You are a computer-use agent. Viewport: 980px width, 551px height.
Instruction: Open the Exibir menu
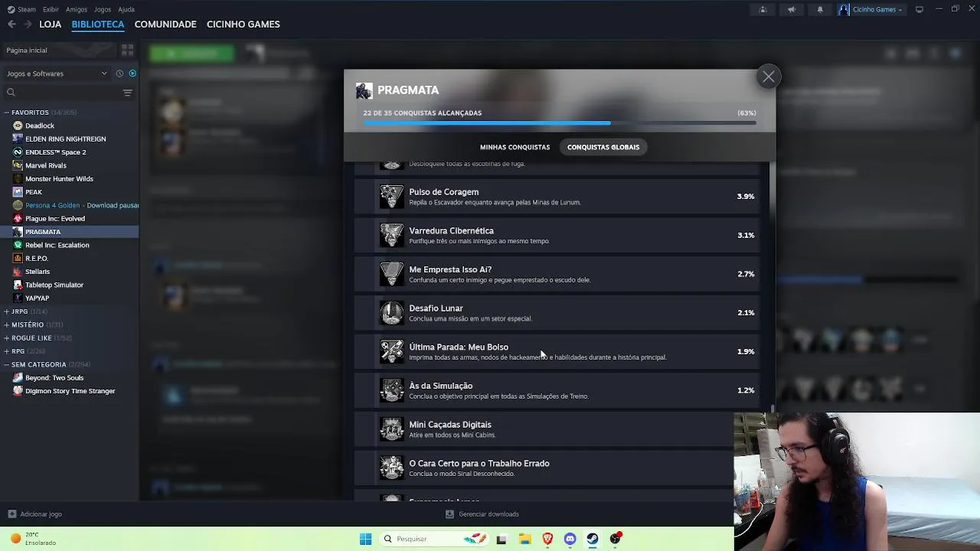point(51,9)
